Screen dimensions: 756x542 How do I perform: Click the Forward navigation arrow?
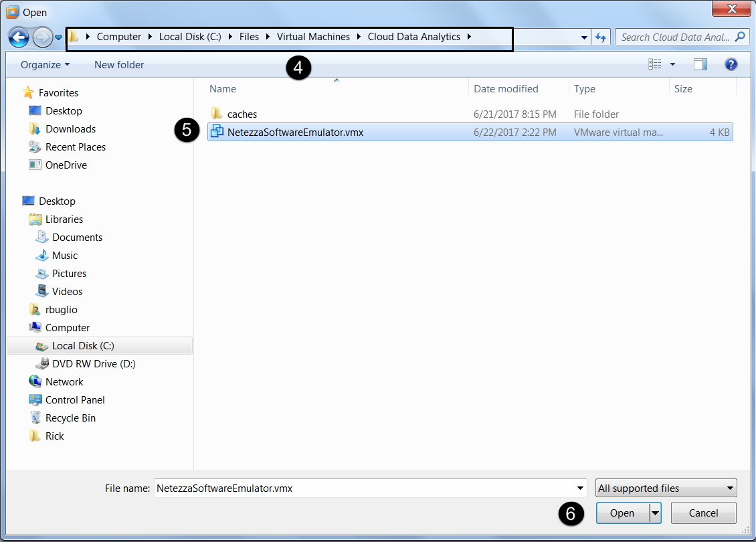(x=42, y=37)
